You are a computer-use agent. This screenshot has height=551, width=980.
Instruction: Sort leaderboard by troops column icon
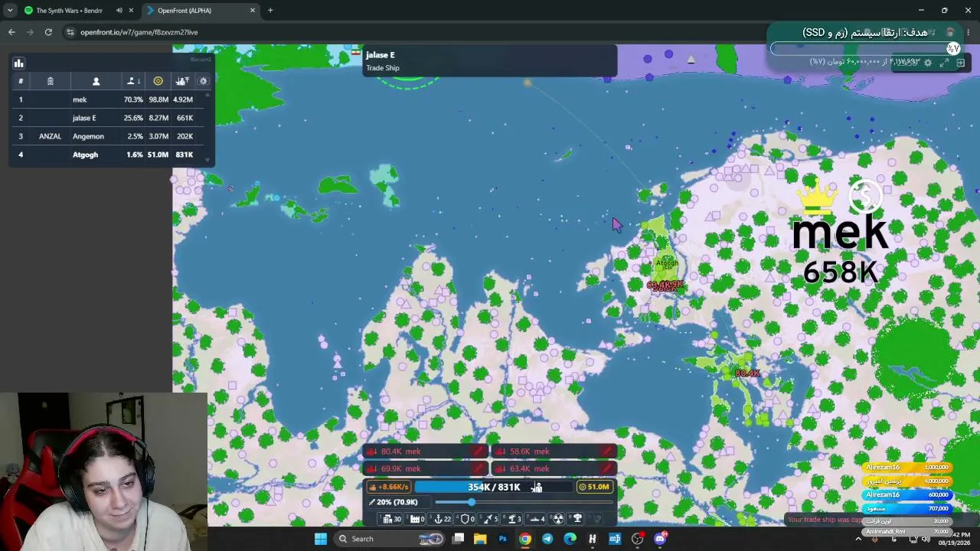point(182,81)
